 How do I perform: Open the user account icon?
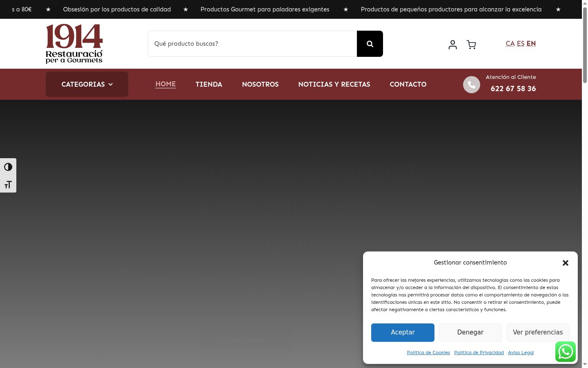tap(452, 45)
